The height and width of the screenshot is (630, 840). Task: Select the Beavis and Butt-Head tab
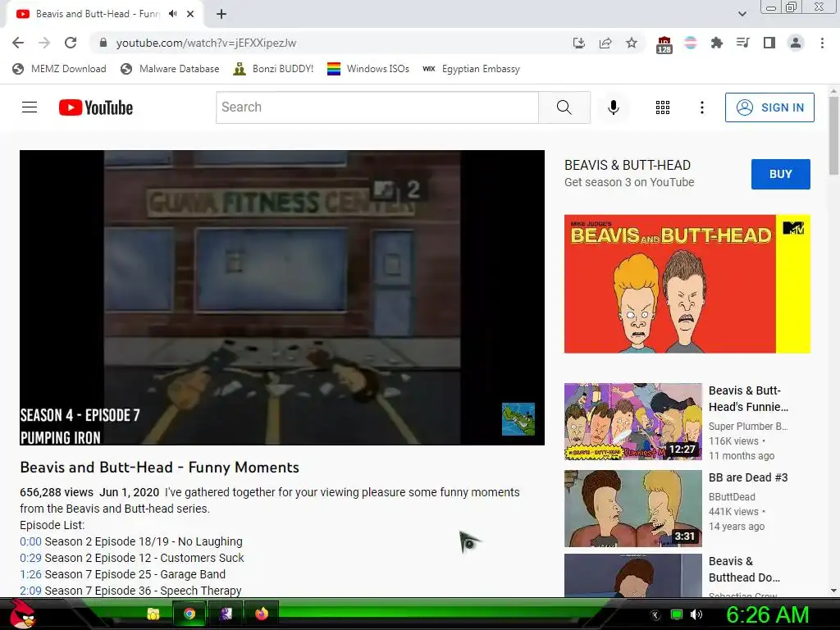[x=98, y=14]
